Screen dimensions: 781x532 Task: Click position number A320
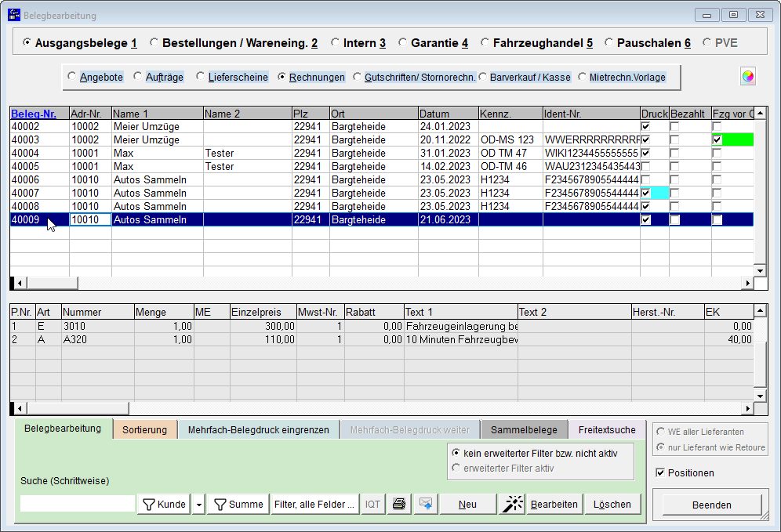pyautogui.click(x=97, y=339)
